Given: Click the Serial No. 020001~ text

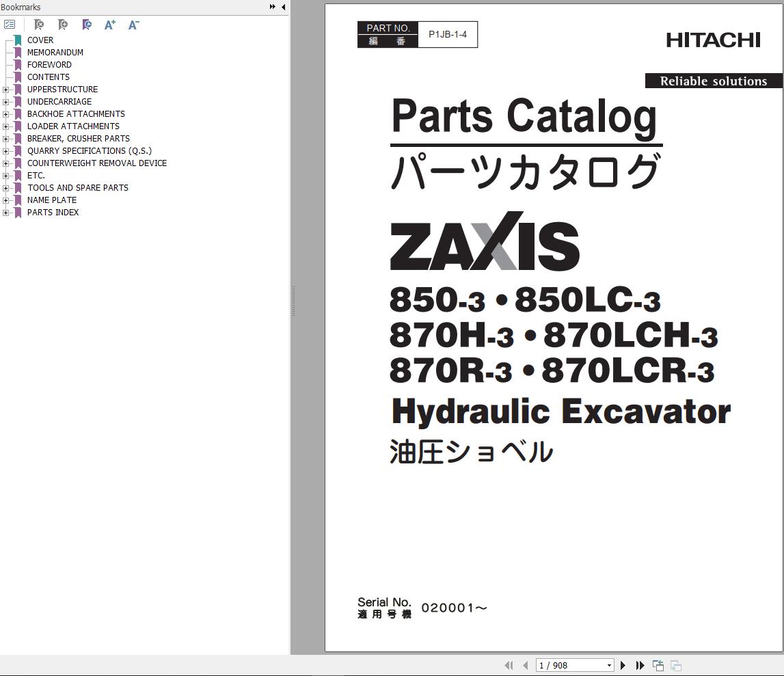Looking at the screenshot, I should [422, 608].
